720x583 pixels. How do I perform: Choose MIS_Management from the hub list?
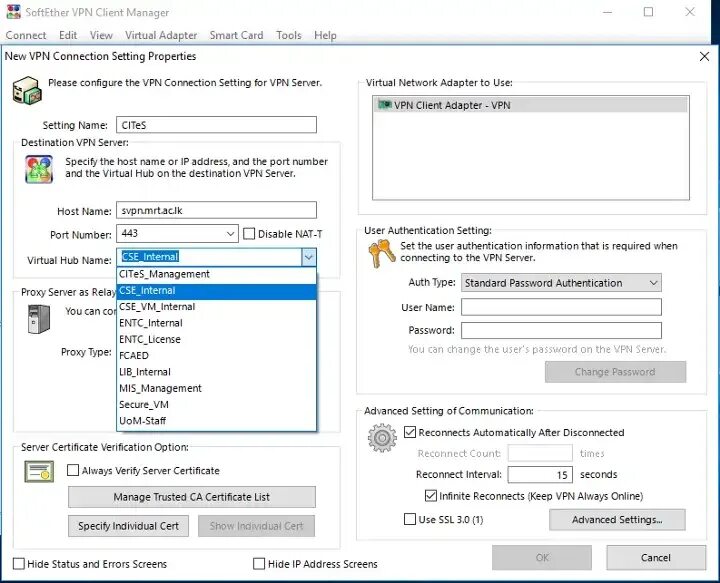click(x=216, y=388)
